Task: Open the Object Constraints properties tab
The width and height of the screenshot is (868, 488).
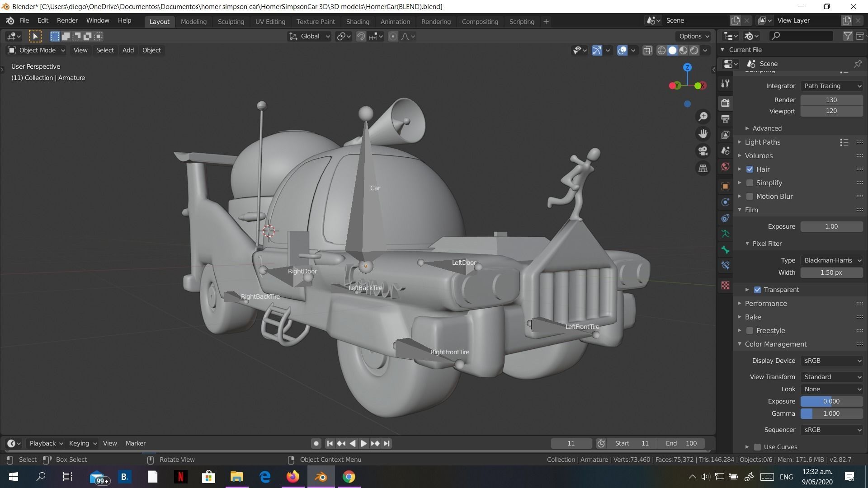Action: 725,218
